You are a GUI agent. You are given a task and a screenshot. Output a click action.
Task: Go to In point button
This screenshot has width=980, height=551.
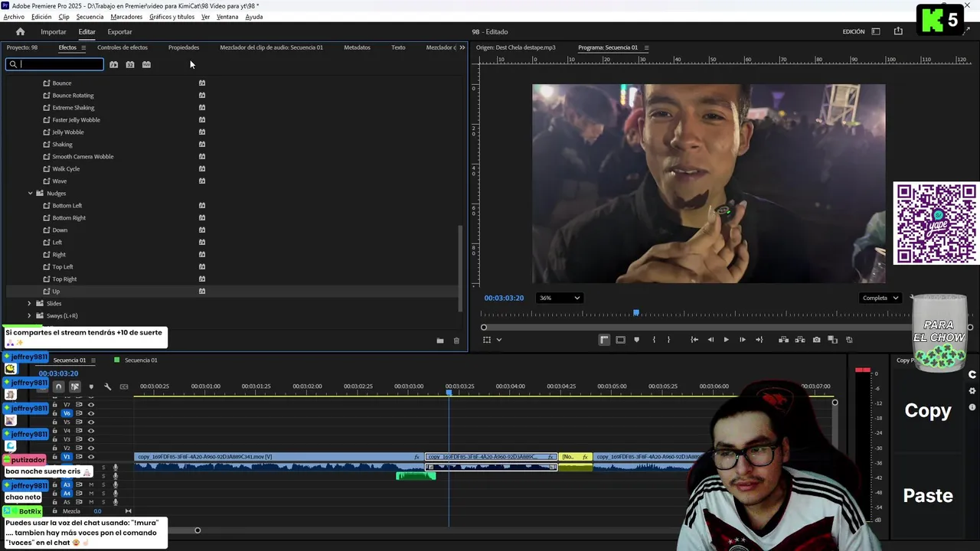[x=694, y=340]
